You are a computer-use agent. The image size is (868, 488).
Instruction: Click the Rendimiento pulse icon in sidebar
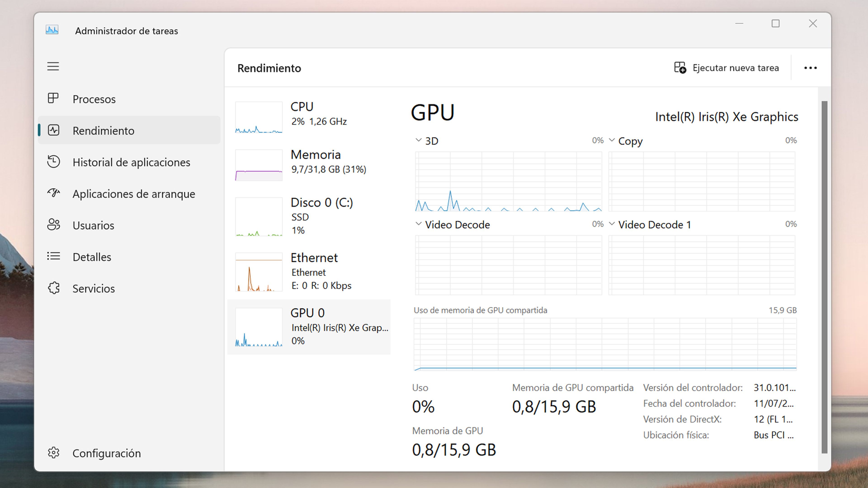pyautogui.click(x=53, y=130)
